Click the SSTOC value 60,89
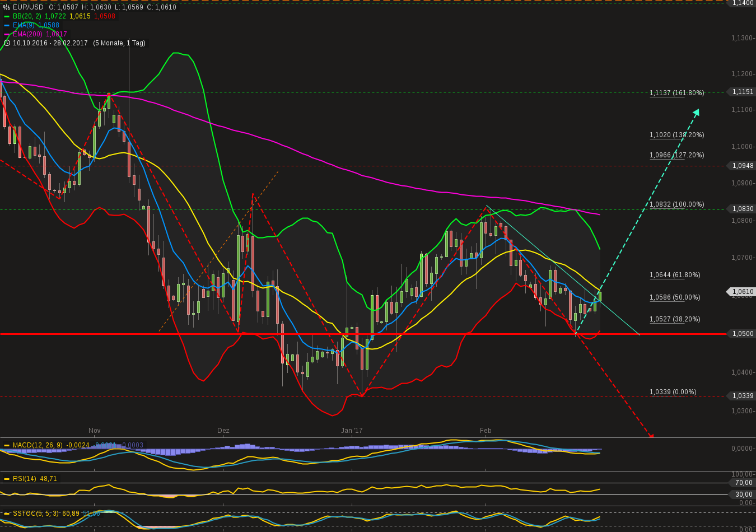The width and height of the screenshot is (756, 532). pos(71,513)
